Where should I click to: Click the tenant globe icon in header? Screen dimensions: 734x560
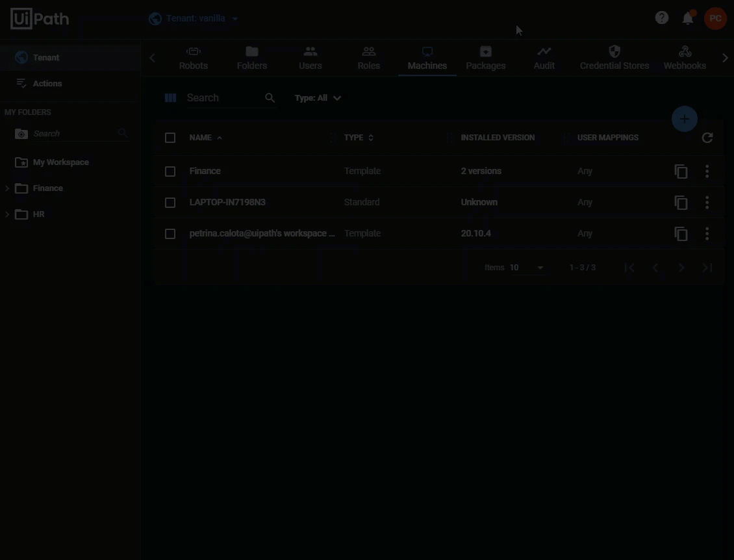[x=155, y=19]
